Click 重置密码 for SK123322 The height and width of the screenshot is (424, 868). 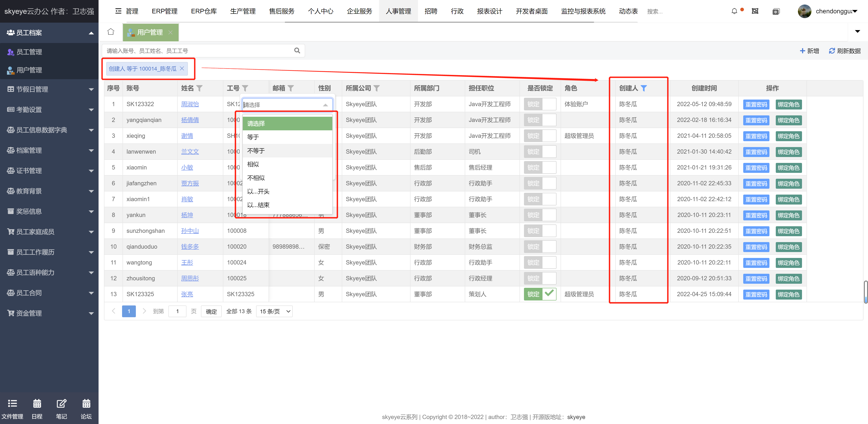click(x=756, y=105)
